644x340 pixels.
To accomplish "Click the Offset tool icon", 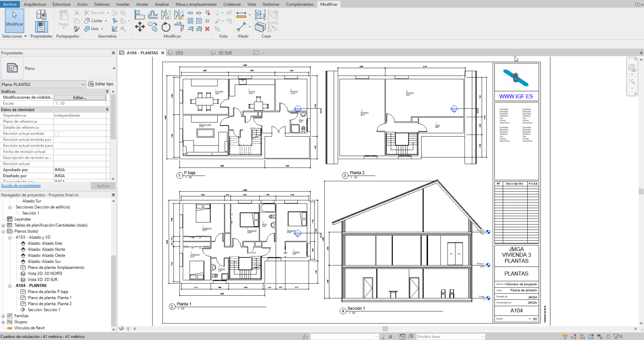I will pos(153,15).
